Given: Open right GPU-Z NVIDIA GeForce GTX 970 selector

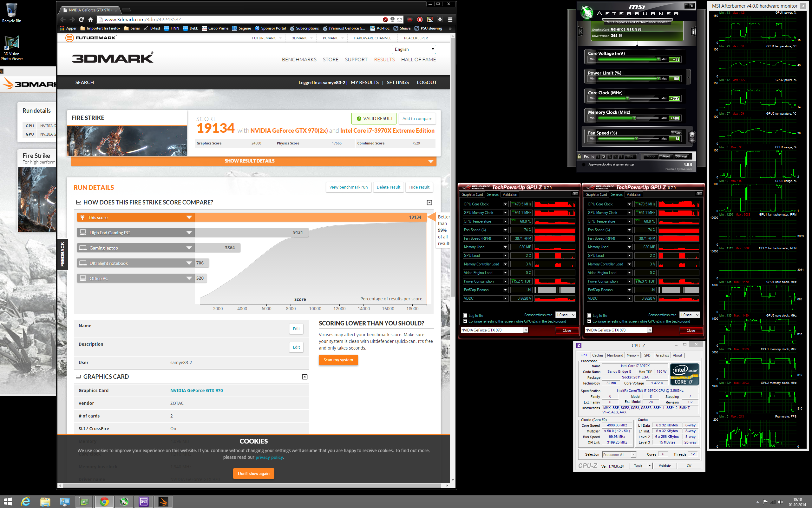Looking at the screenshot, I should [619, 330].
